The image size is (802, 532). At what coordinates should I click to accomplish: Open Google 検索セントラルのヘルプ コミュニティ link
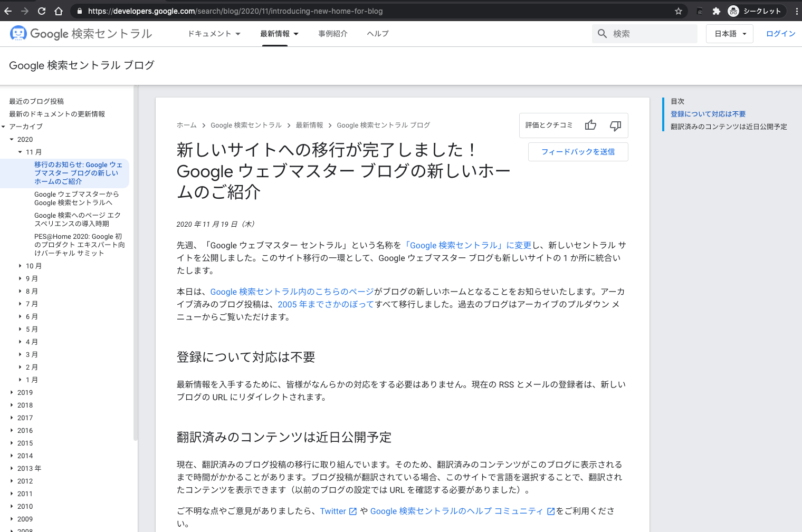click(457, 511)
